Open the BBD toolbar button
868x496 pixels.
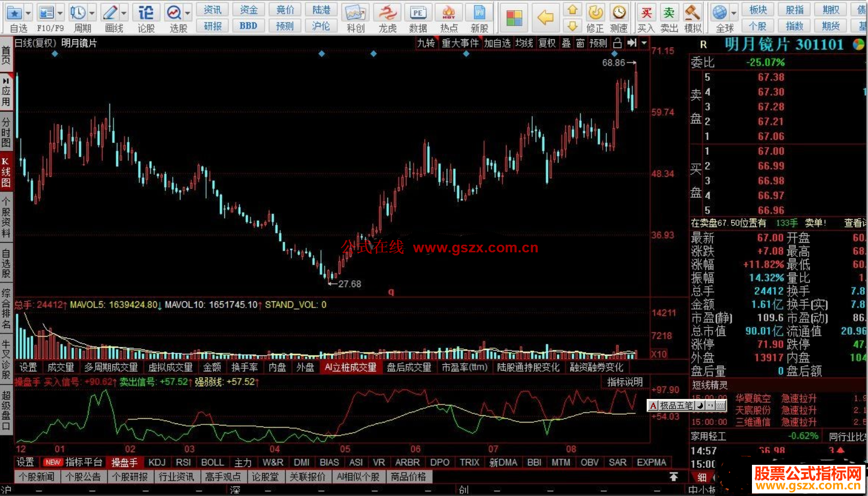coord(248,26)
